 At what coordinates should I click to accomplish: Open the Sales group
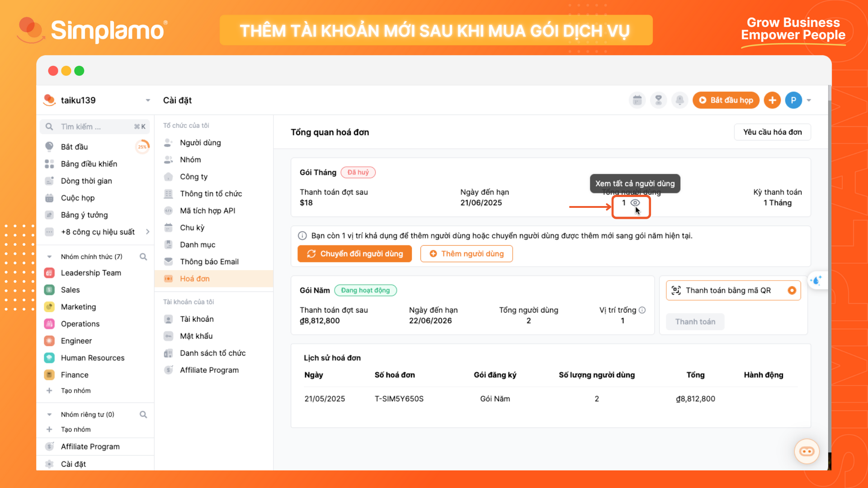70,290
